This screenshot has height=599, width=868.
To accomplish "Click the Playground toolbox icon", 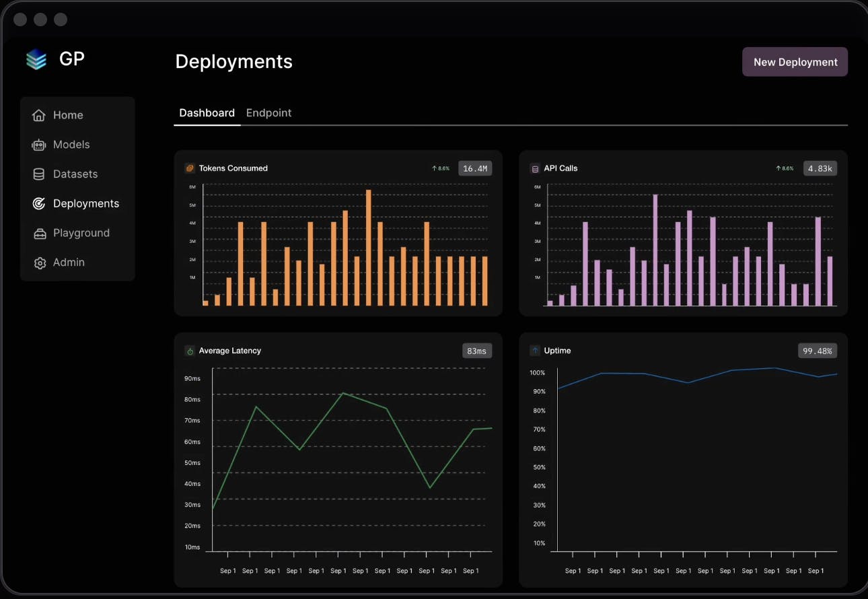I will tap(39, 234).
